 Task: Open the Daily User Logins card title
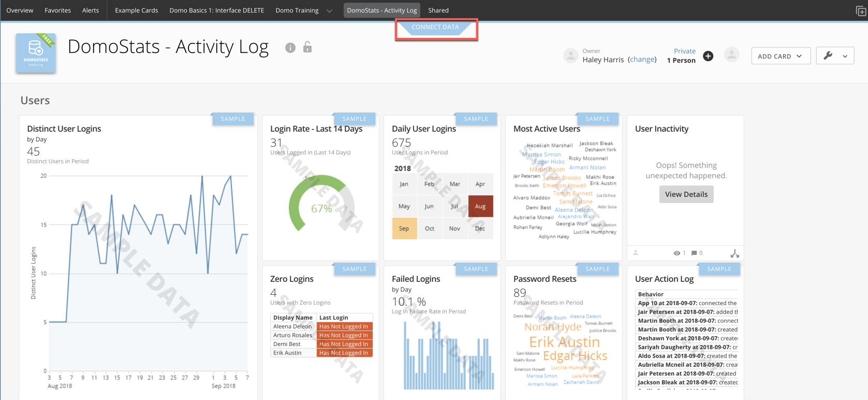pos(424,129)
